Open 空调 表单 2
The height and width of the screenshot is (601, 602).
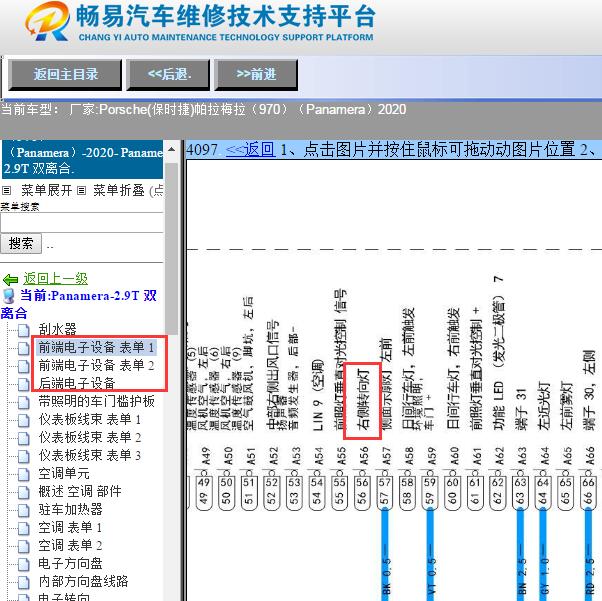70,546
